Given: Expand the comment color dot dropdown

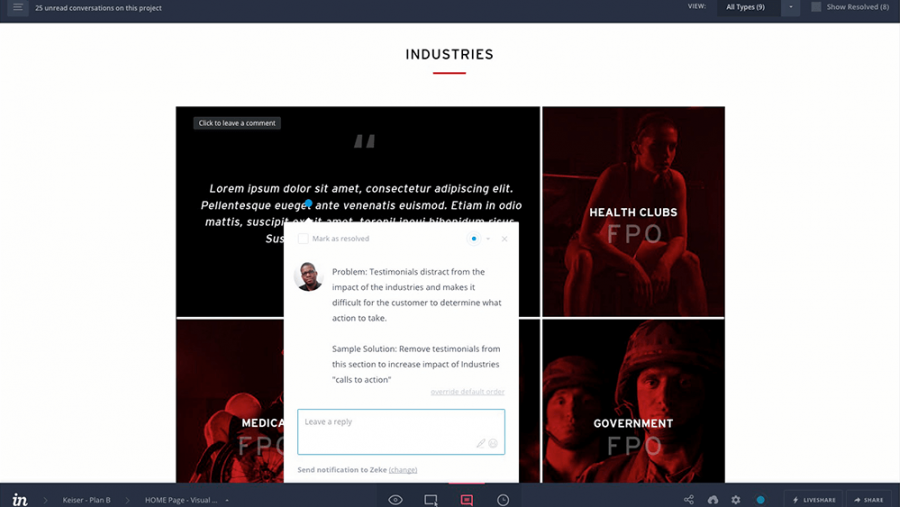Looking at the screenshot, I should coord(488,239).
